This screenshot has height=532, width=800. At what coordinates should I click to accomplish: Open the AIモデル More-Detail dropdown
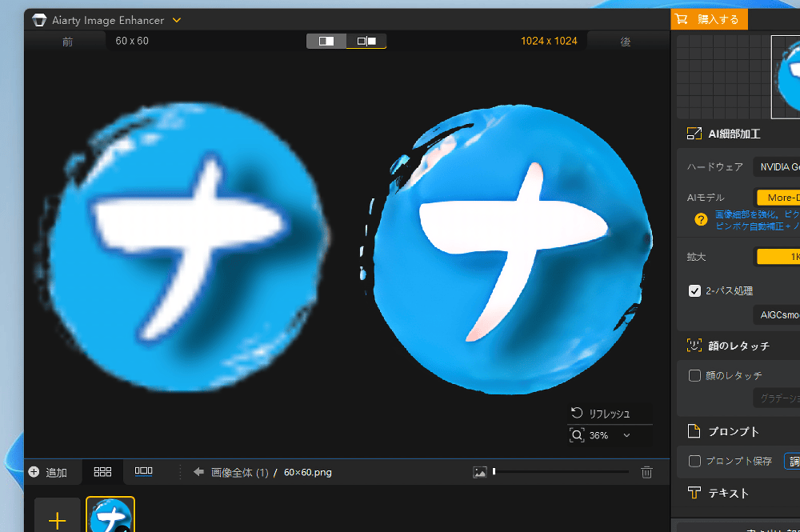tap(778, 198)
